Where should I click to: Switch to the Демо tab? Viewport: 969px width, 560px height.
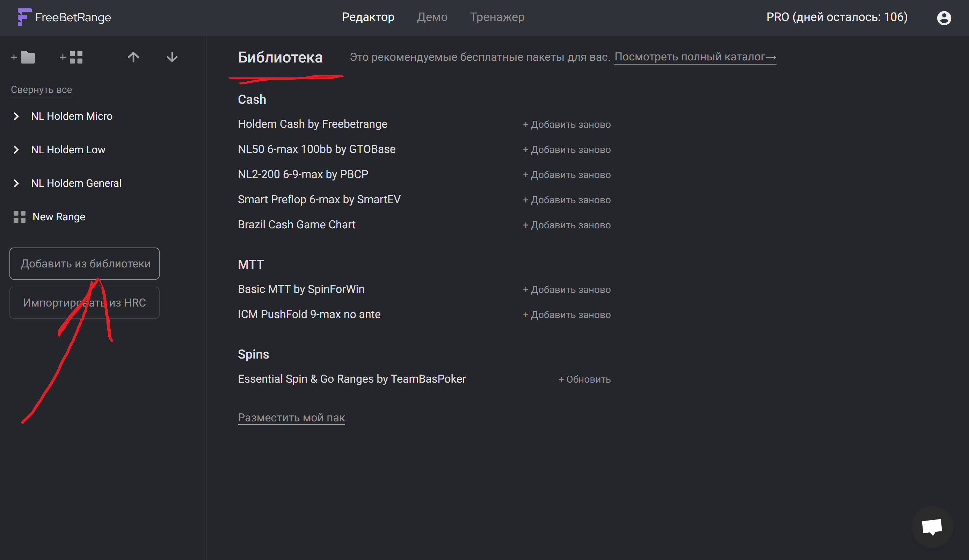point(432,17)
